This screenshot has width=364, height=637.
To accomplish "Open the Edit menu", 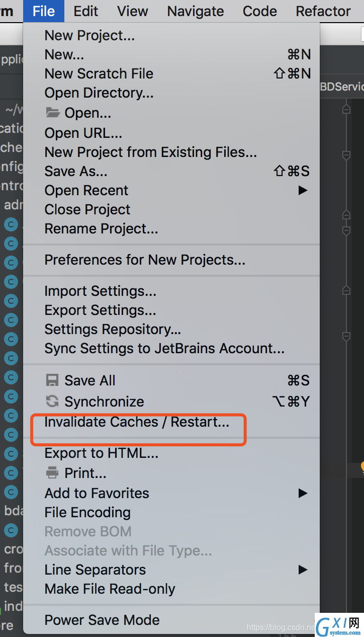I will [86, 11].
